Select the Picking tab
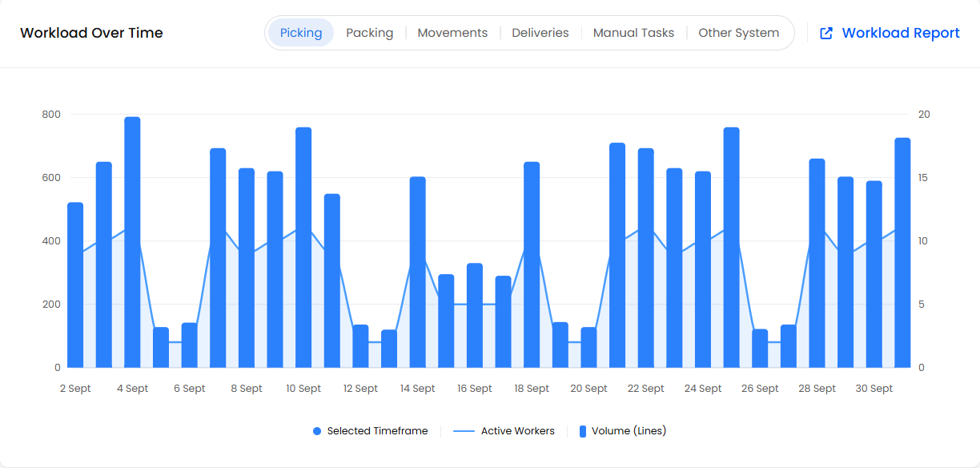This screenshot has width=980, height=468. (301, 33)
